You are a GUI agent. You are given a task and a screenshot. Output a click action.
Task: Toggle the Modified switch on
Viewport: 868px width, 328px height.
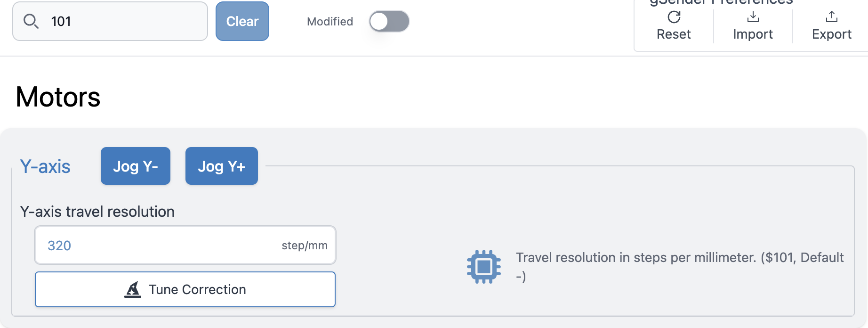(389, 21)
